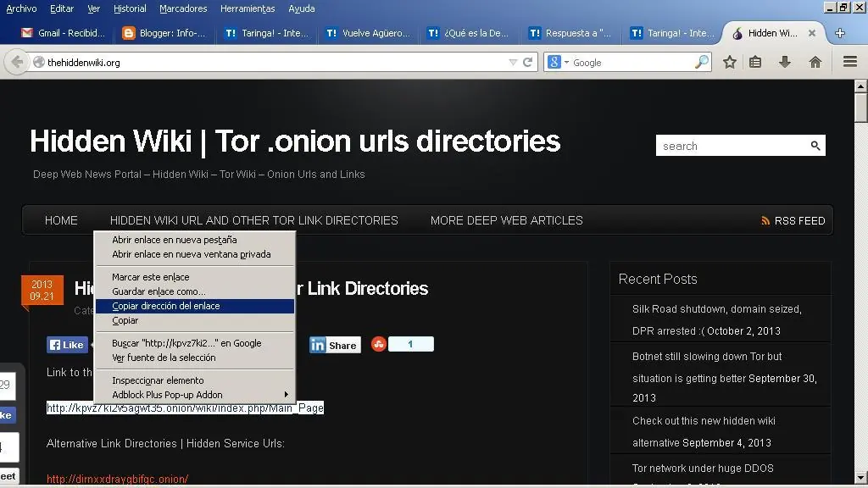
Task: Open the Marcadores menu
Action: [x=183, y=8]
